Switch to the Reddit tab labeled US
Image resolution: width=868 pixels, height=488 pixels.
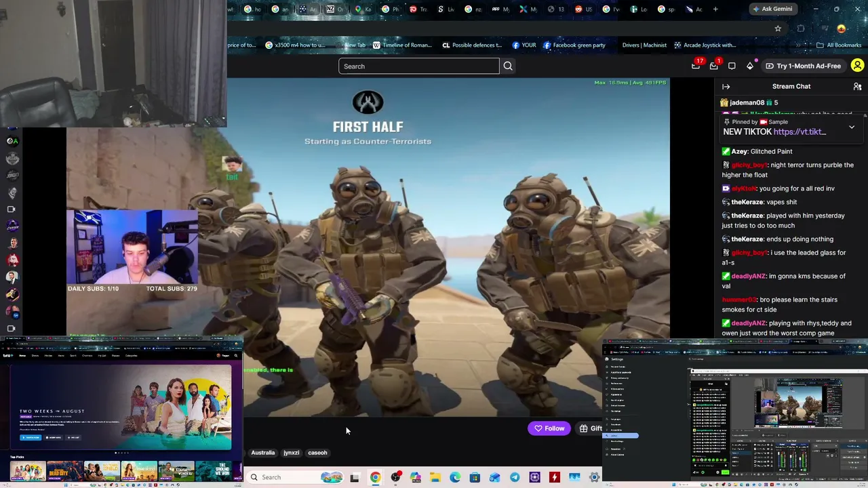pyautogui.click(x=584, y=9)
